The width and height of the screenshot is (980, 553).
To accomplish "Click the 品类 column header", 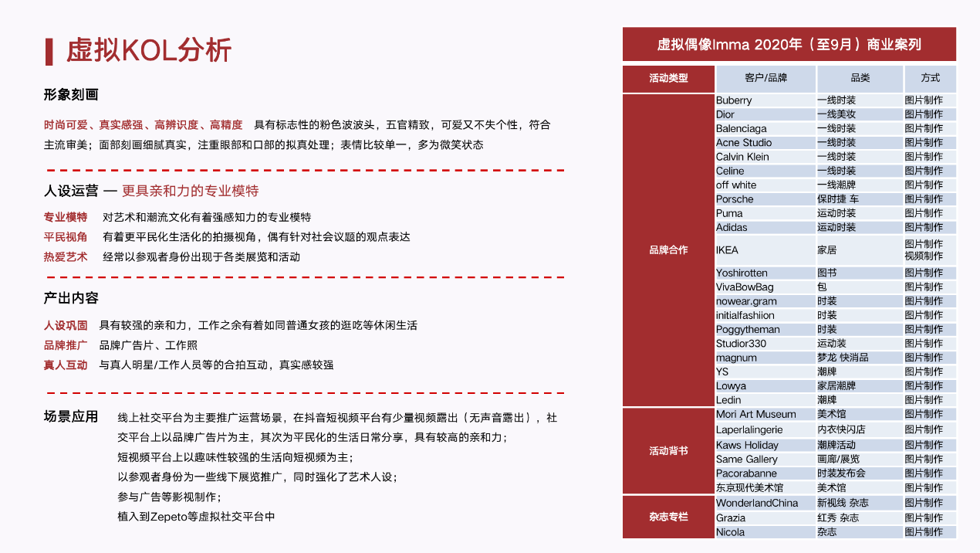I will (860, 78).
